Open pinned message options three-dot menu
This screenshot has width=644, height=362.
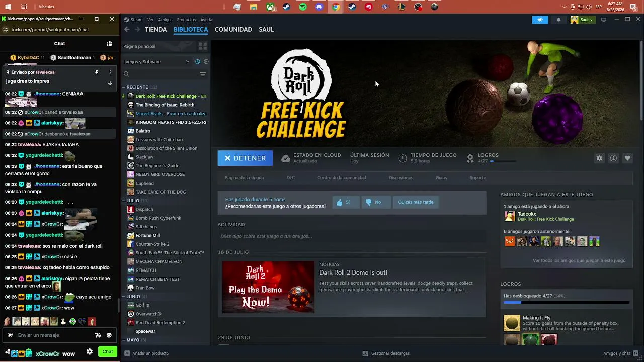pos(110,72)
